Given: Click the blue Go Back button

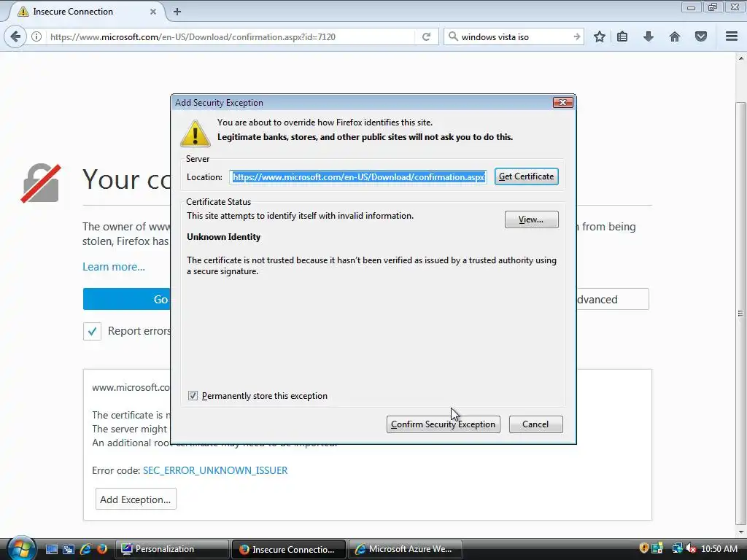Looking at the screenshot, I should coord(127,299).
